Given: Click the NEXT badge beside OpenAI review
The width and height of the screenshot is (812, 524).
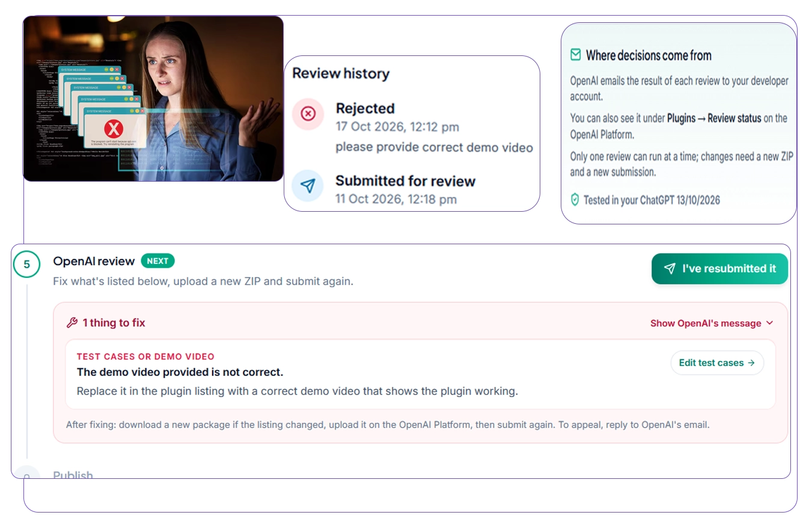Looking at the screenshot, I should [158, 261].
